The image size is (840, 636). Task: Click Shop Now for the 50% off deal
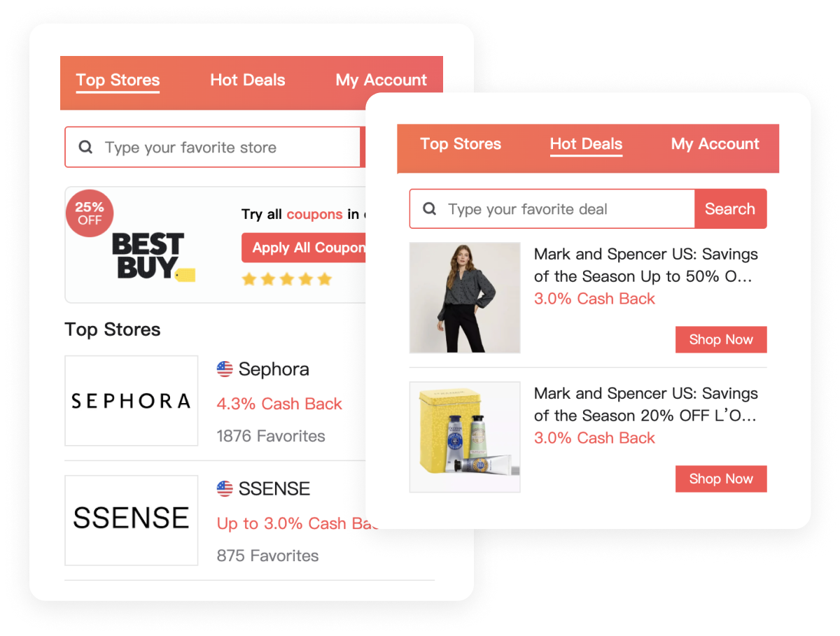coord(721,339)
